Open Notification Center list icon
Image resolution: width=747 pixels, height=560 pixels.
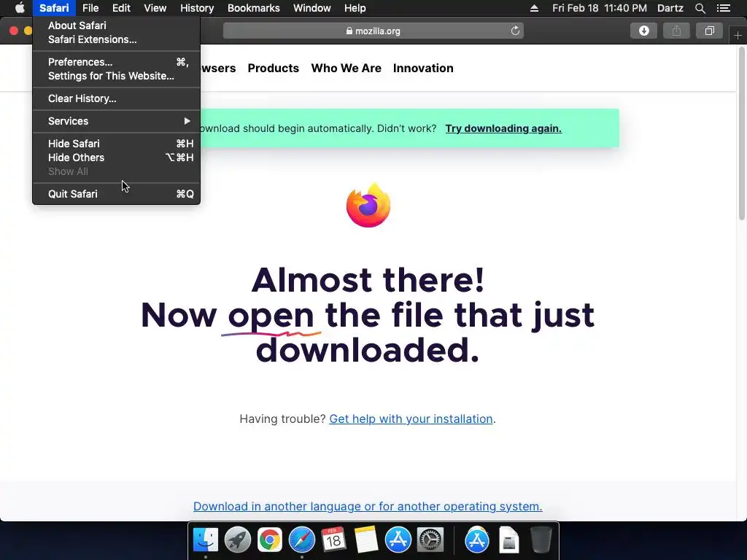pos(724,8)
